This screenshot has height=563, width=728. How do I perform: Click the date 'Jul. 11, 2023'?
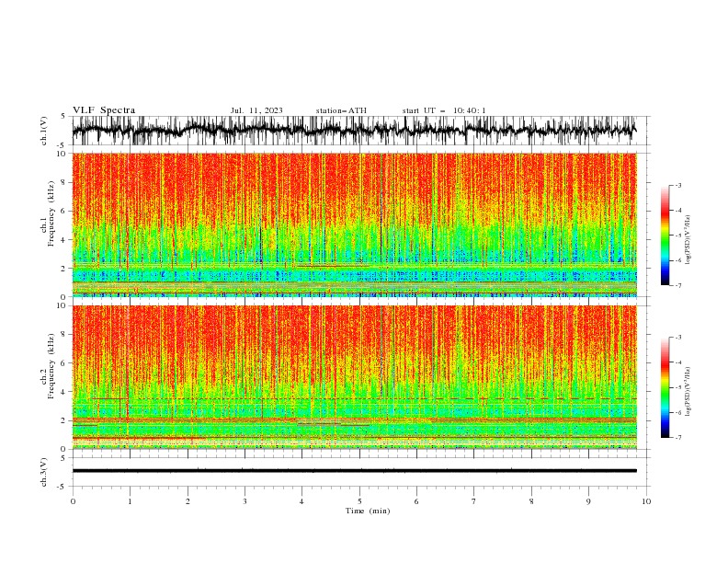coord(256,110)
